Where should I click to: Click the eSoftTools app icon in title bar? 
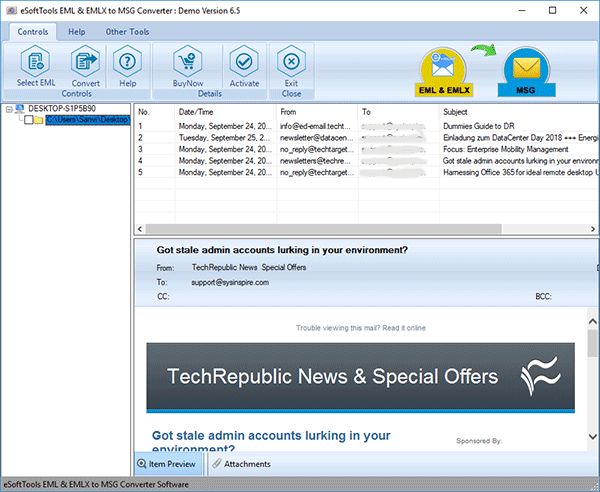(11, 11)
